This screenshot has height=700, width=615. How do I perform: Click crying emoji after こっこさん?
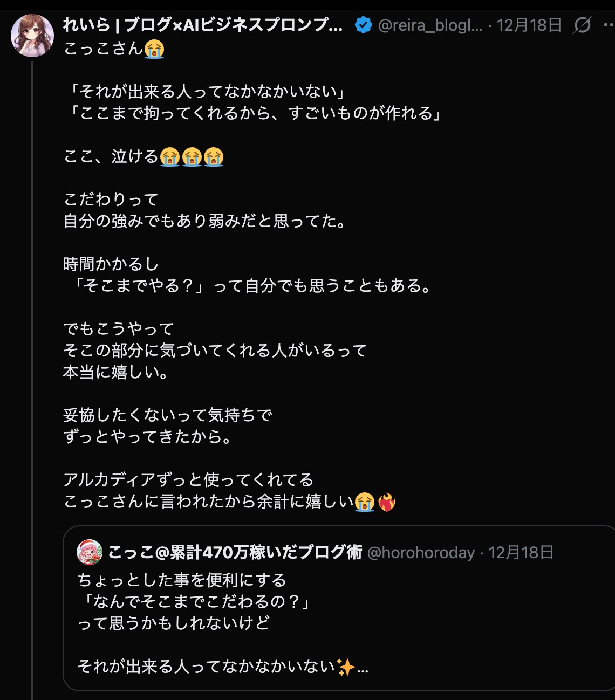click(x=154, y=49)
